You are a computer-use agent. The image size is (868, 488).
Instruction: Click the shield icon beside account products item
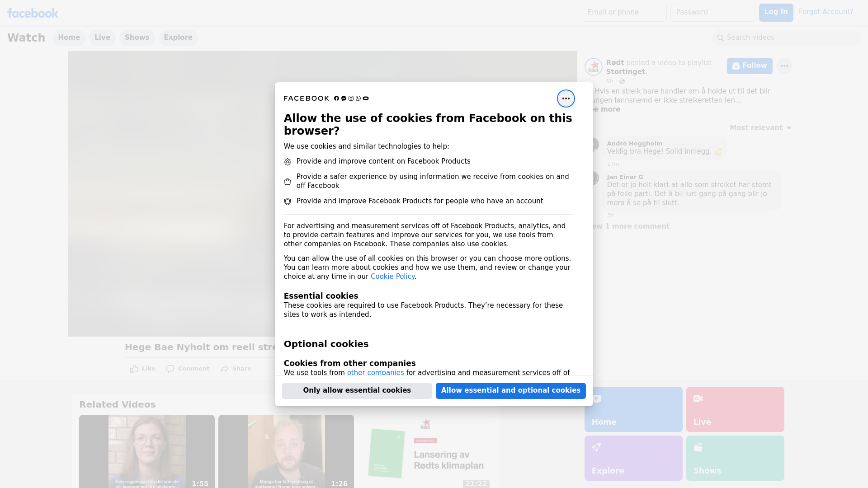pos(288,202)
